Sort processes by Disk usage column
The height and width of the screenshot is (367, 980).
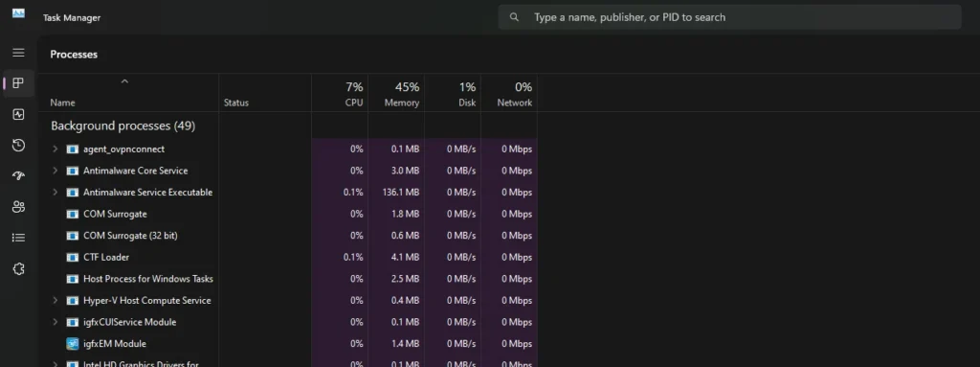pyautogui.click(x=453, y=93)
